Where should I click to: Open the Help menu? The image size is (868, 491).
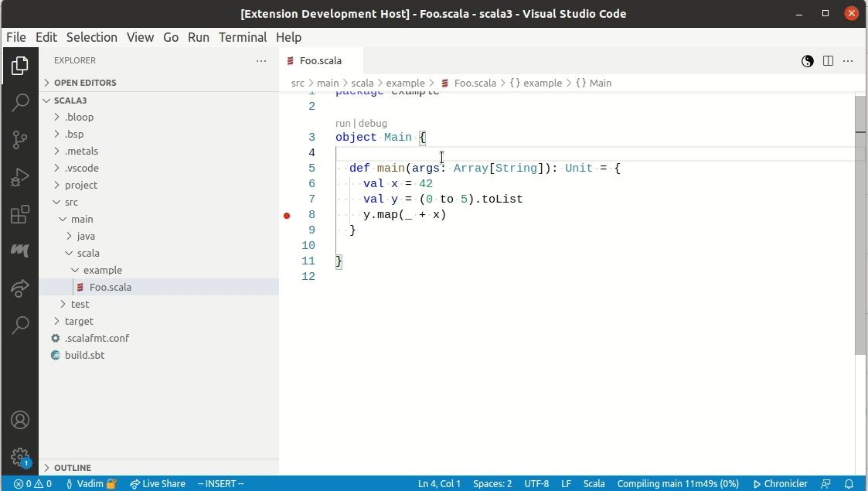288,37
